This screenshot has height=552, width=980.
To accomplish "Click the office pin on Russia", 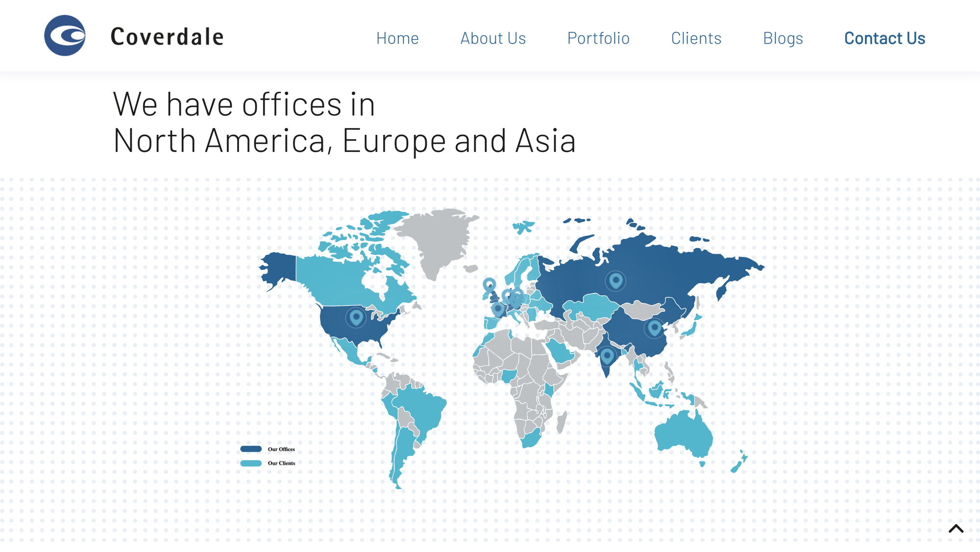I will click(615, 281).
